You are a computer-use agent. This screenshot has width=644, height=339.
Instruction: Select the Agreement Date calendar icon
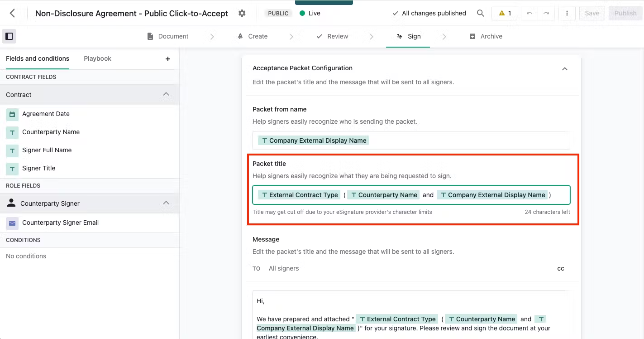[12, 114]
